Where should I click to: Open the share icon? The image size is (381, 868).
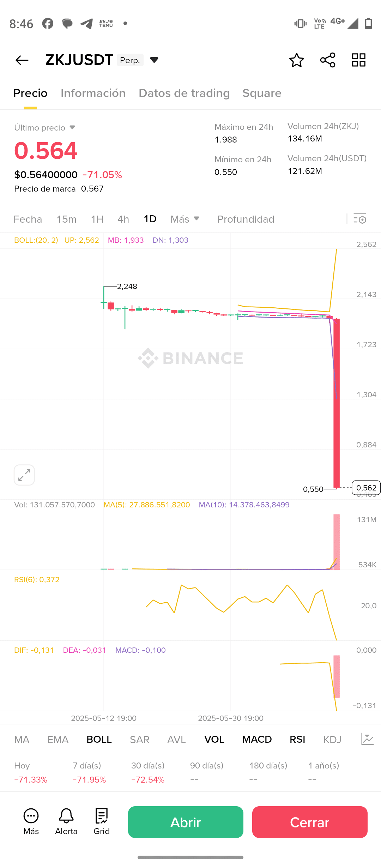[x=328, y=60]
